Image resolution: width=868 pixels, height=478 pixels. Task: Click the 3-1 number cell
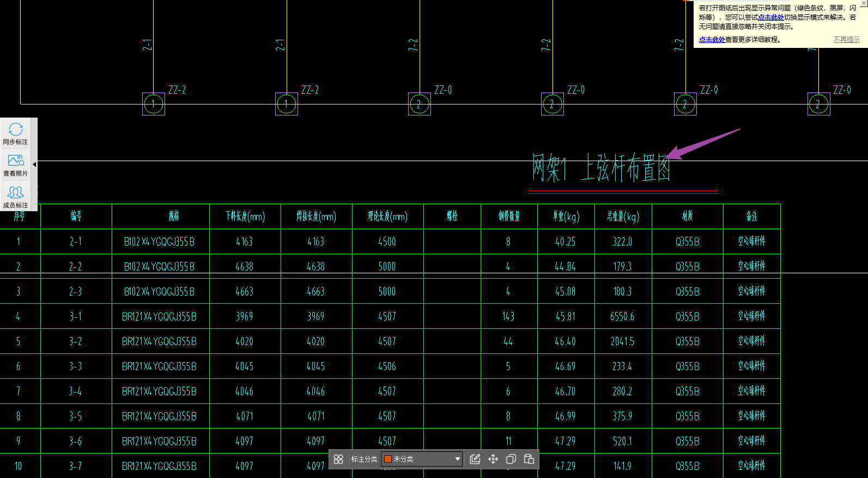coord(76,316)
